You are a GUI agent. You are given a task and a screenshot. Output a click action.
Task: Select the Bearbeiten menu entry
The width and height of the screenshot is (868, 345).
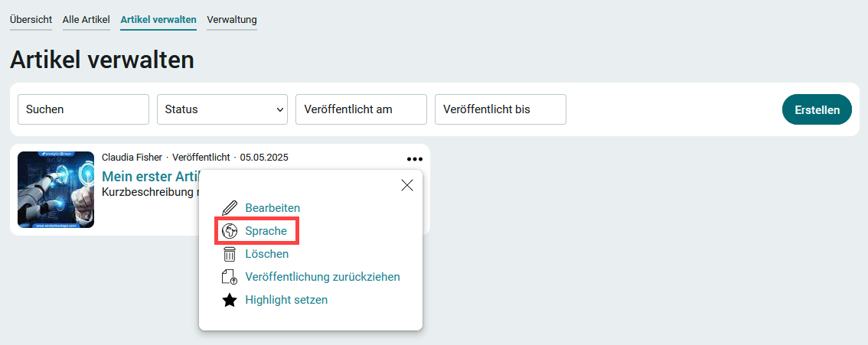272,208
